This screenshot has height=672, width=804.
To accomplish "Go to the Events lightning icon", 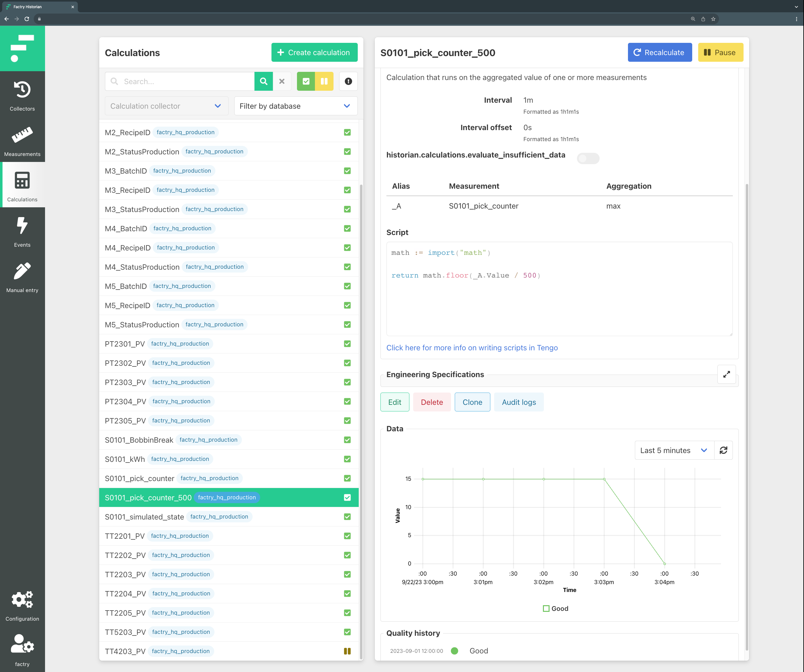I will point(22,232).
